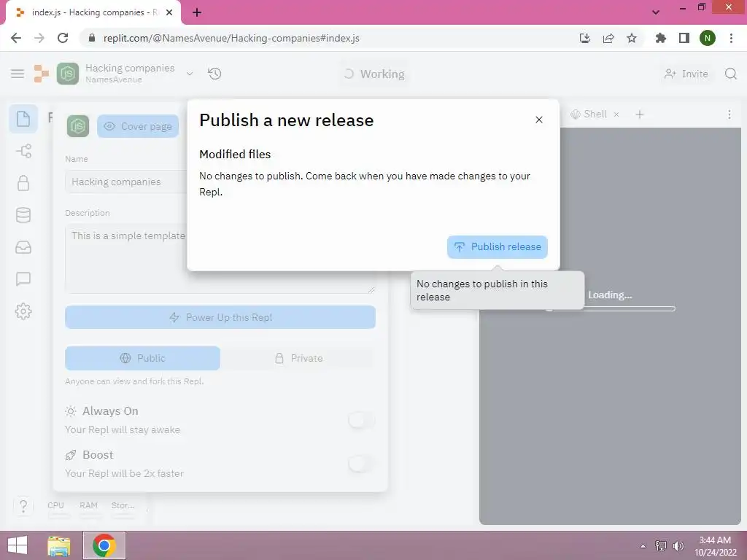Open the pane three-dot options menu
Image resolution: width=747 pixels, height=560 pixels.
point(729,114)
